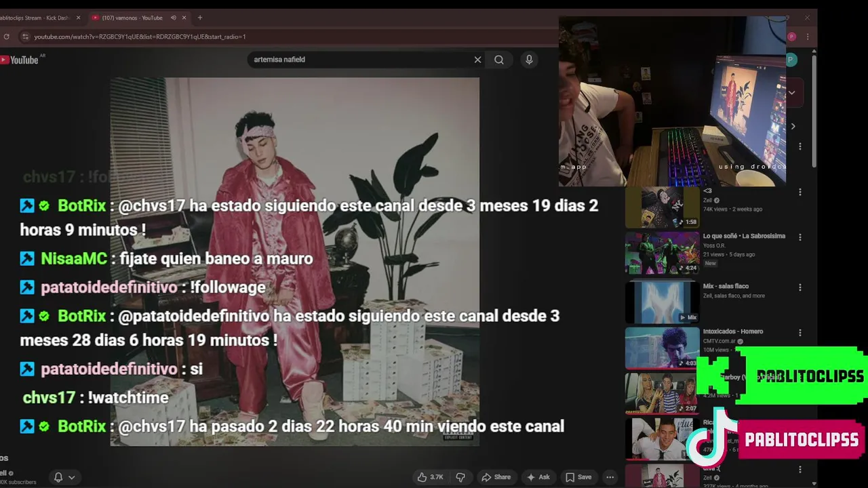Click the YouTube logo home link
The height and width of the screenshot is (488, 868).
20,60
